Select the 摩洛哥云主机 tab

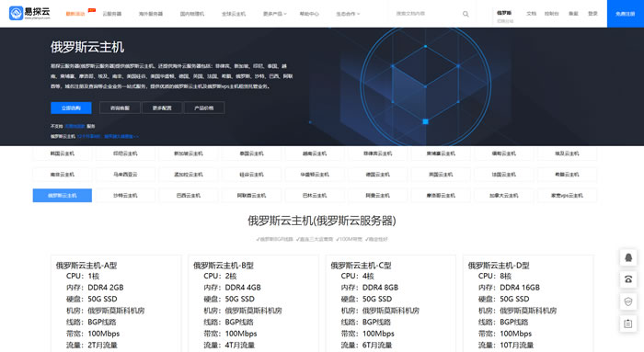(441, 195)
